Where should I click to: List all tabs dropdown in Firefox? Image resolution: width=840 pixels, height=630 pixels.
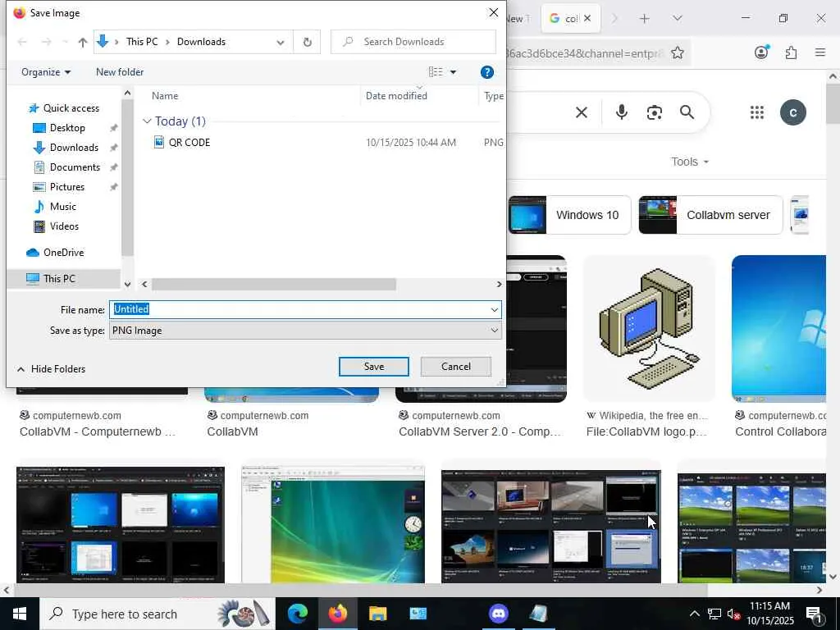(677, 19)
